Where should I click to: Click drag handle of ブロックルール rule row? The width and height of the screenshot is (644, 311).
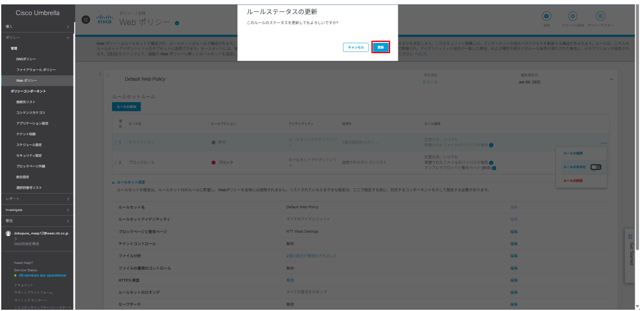coord(116,162)
